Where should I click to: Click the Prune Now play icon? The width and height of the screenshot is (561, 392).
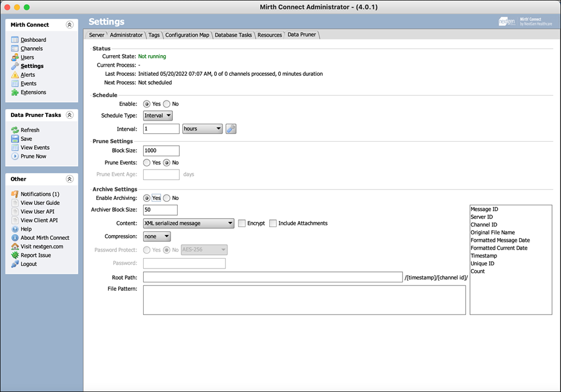[15, 156]
